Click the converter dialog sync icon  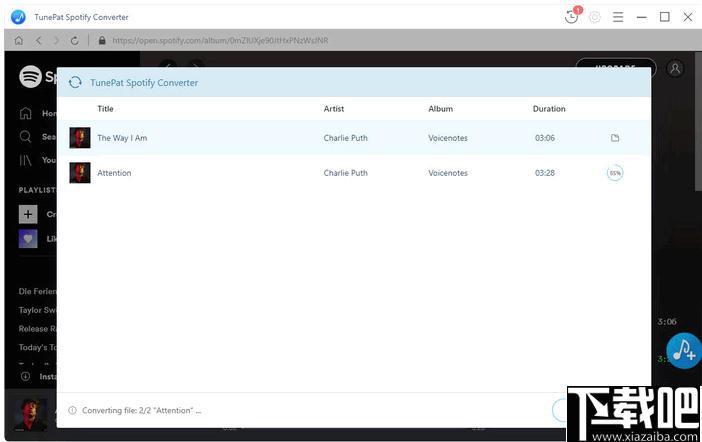coord(75,82)
